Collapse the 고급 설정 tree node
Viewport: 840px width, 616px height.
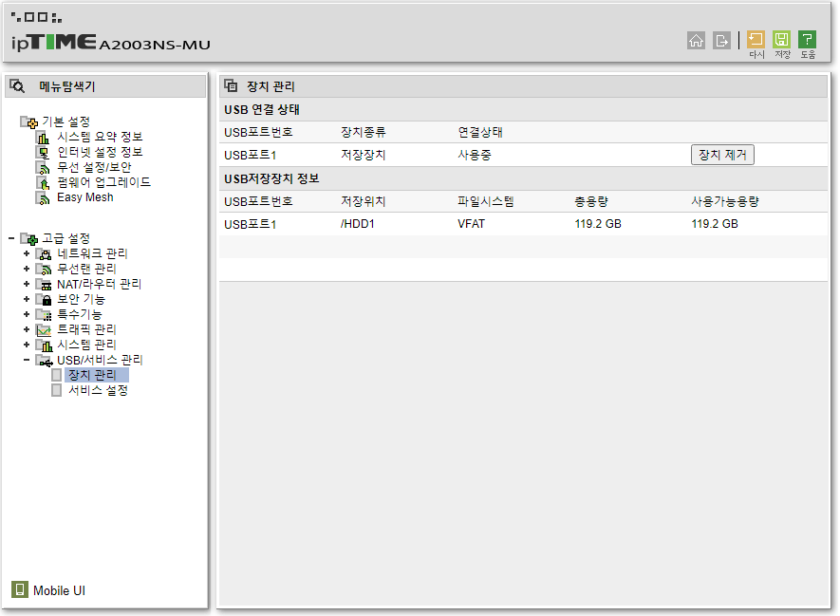pos(11,238)
